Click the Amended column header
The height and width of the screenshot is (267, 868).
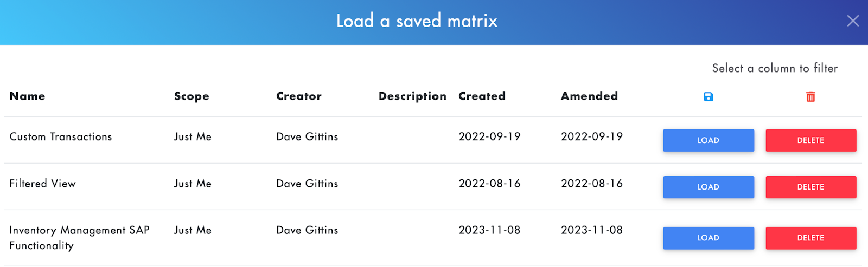click(x=589, y=96)
